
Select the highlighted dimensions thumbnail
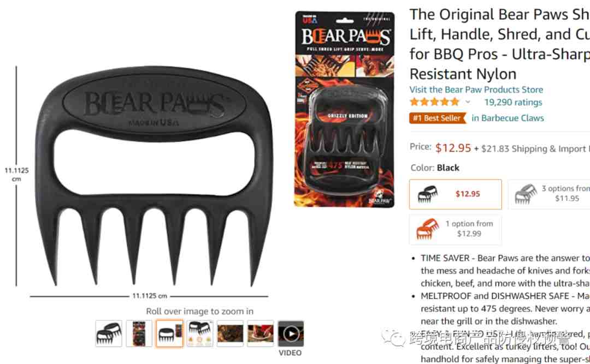click(169, 333)
